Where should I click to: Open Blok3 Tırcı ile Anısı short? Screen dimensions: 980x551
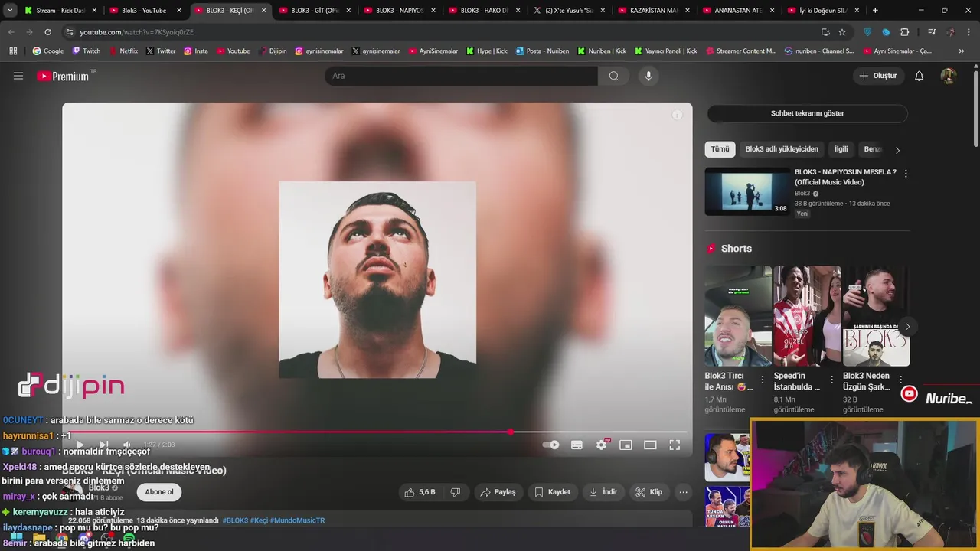pyautogui.click(x=738, y=315)
